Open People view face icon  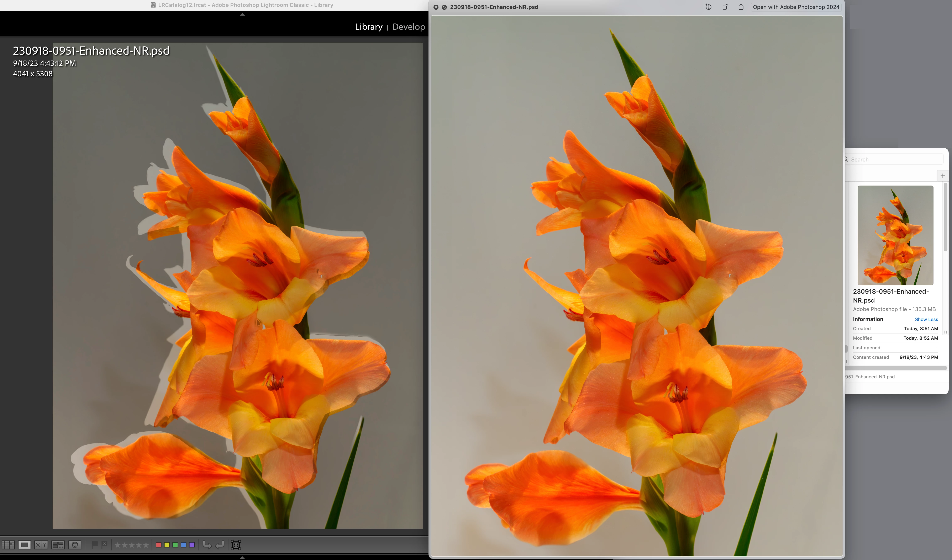point(75,544)
